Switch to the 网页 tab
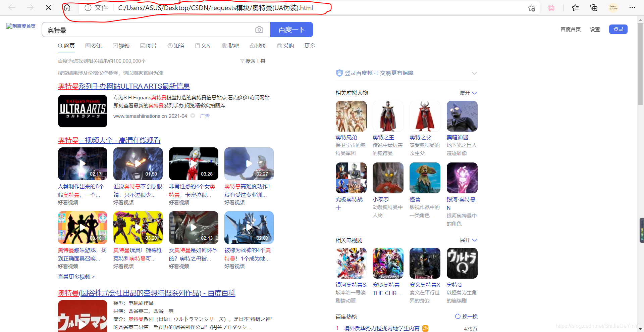 pyautogui.click(x=66, y=46)
